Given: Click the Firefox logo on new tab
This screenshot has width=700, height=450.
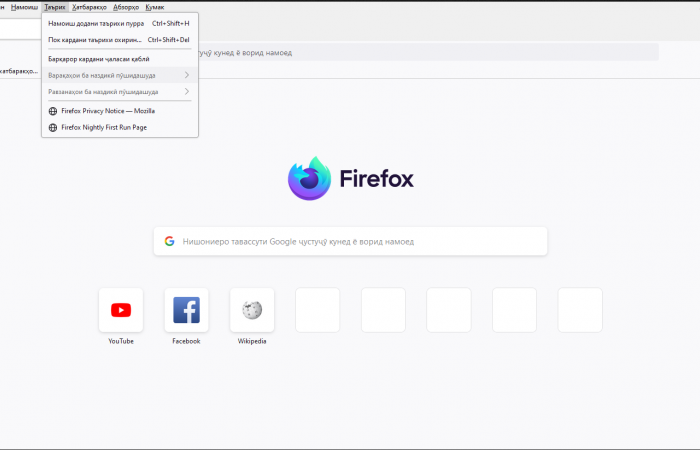Looking at the screenshot, I should point(351,179).
